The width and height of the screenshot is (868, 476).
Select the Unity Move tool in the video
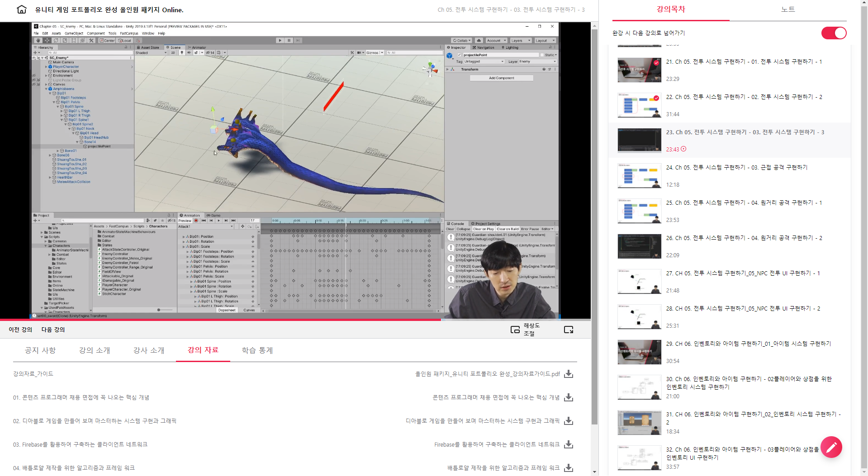click(x=47, y=40)
